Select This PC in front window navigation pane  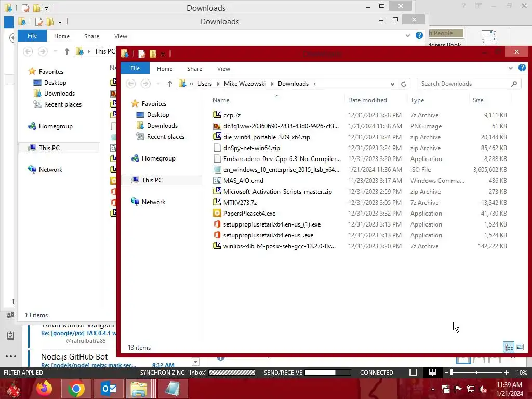click(x=152, y=180)
